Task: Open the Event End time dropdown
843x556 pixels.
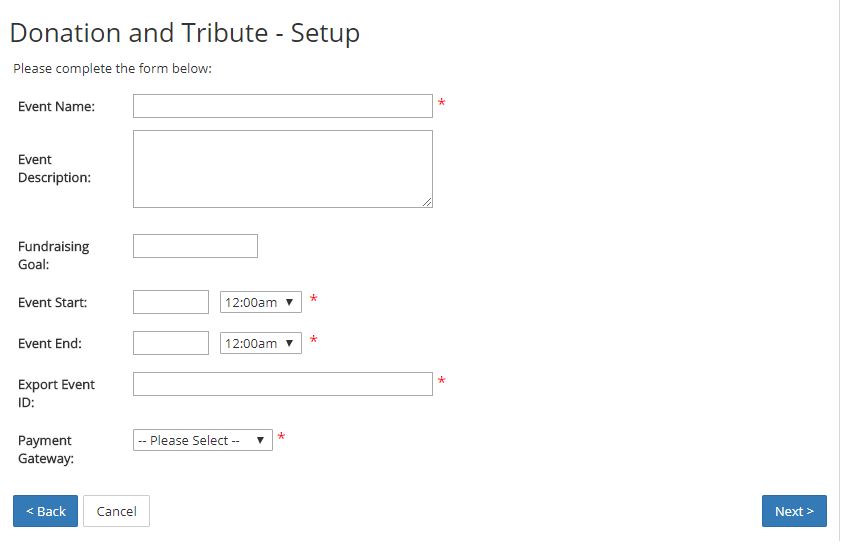Action: pos(261,343)
